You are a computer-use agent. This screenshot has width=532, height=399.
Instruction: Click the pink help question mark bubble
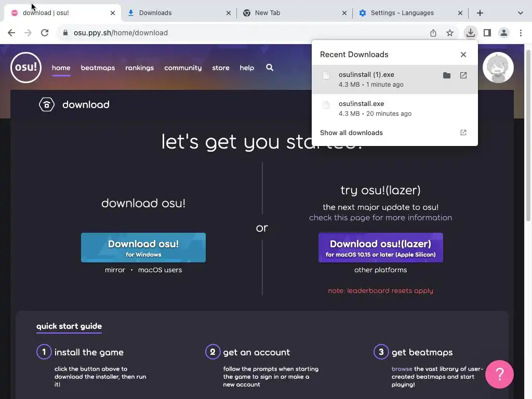click(x=499, y=374)
